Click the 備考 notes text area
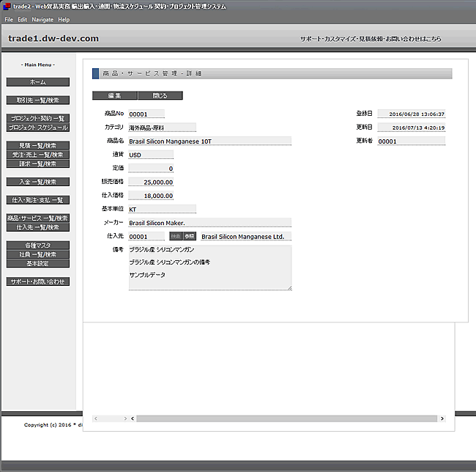This screenshot has width=476, height=472. pyautogui.click(x=210, y=268)
